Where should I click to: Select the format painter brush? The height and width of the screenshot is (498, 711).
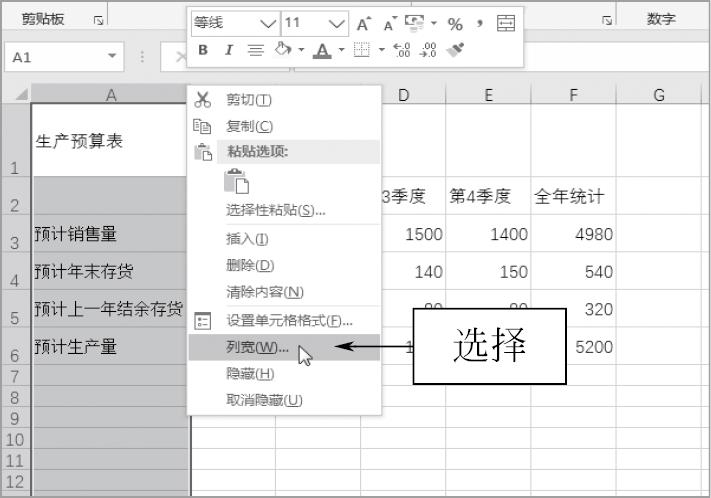coord(455,50)
